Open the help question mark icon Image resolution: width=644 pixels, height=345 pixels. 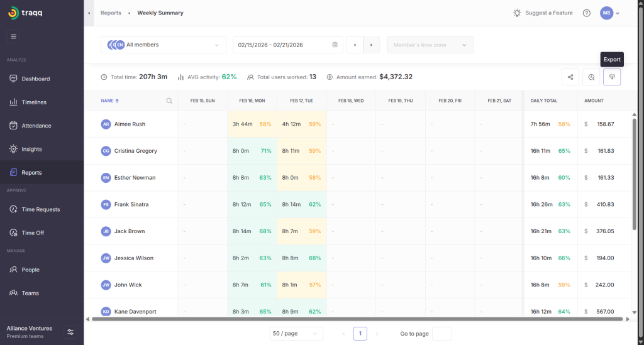[586, 13]
